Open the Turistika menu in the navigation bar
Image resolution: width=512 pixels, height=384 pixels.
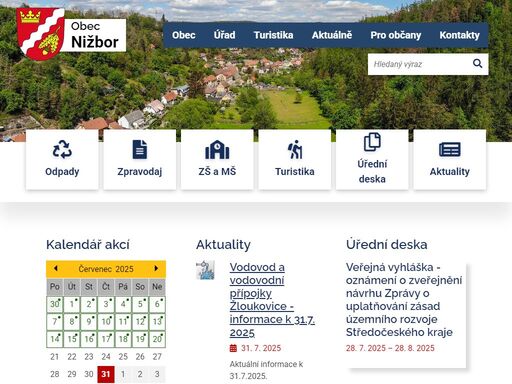[273, 35]
